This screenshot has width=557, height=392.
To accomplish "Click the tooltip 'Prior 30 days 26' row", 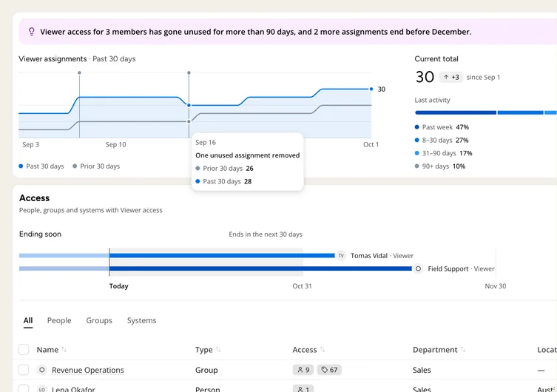I will coord(225,169).
